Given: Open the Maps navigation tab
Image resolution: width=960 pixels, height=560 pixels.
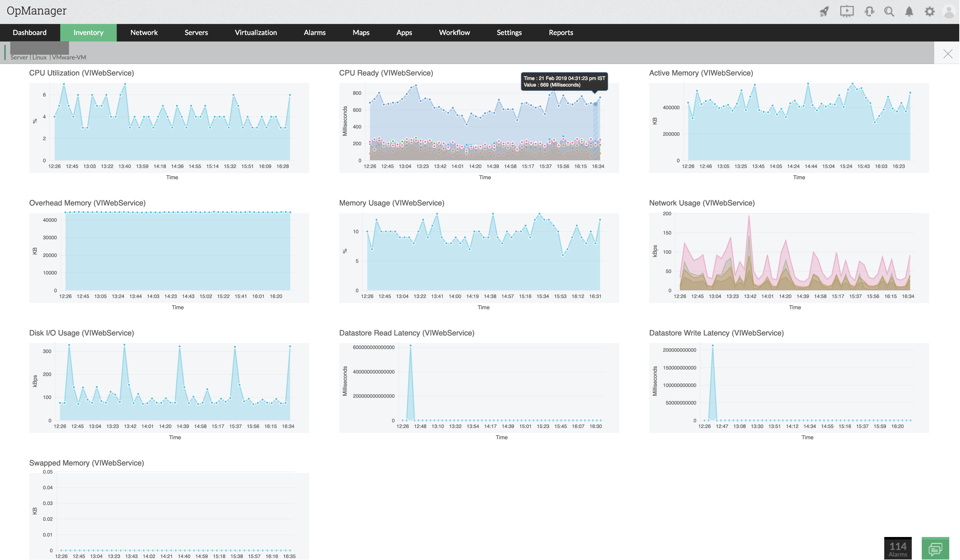Looking at the screenshot, I should click(x=361, y=33).
